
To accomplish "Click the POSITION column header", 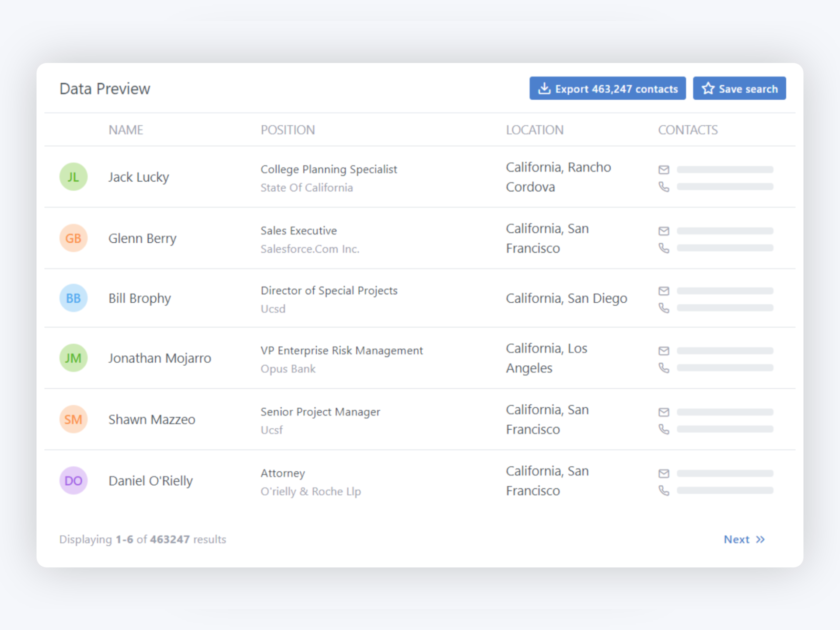I will (287, 130).
